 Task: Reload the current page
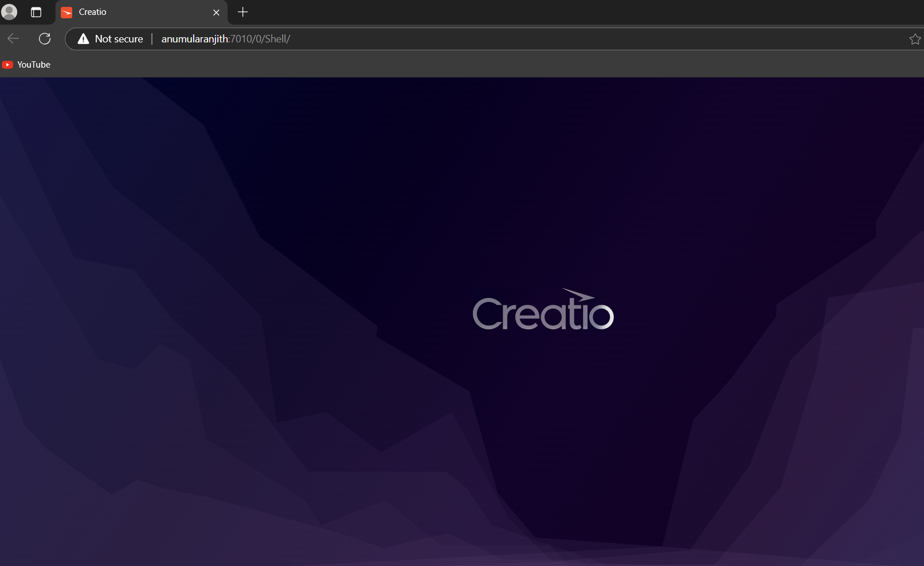tap(45, 39)
